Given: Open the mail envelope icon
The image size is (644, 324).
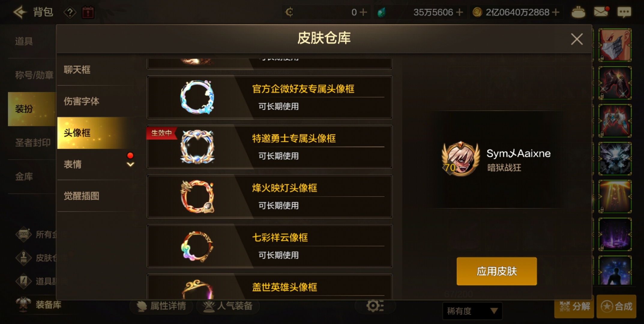Looking at the screenshot, I should pos(601,12).
